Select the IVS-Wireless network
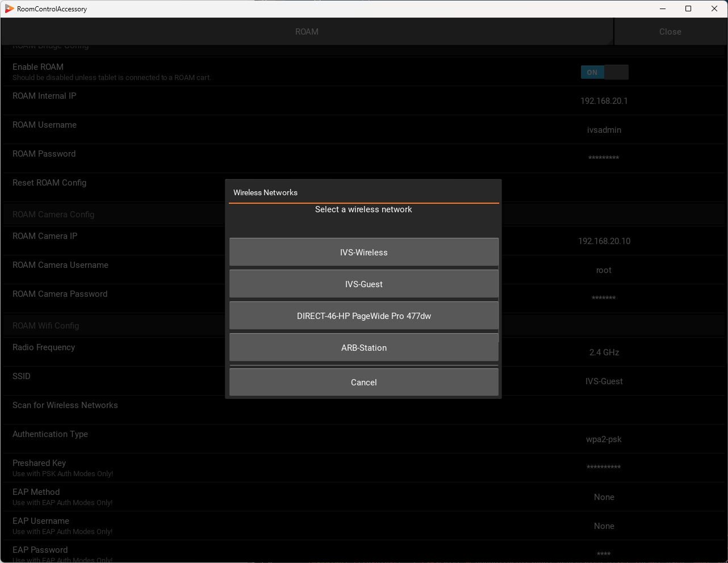 click(364, 252)
